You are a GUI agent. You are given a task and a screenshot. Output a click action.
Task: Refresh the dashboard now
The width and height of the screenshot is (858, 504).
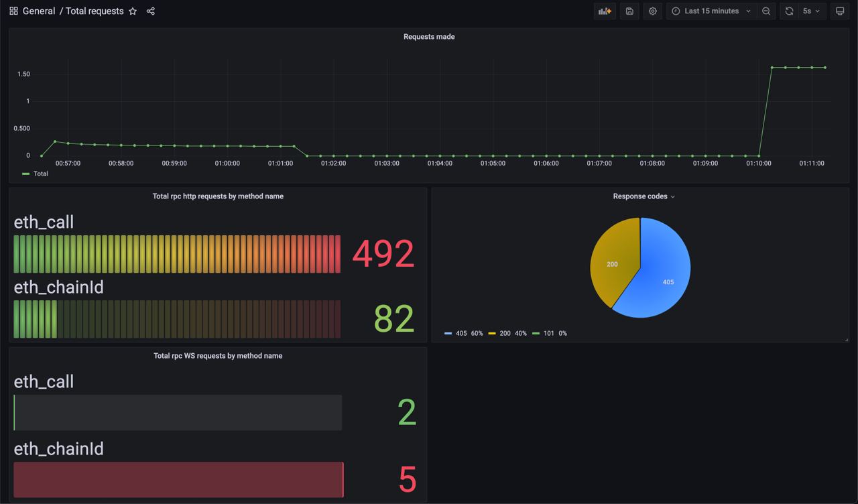tap(789, 11)
